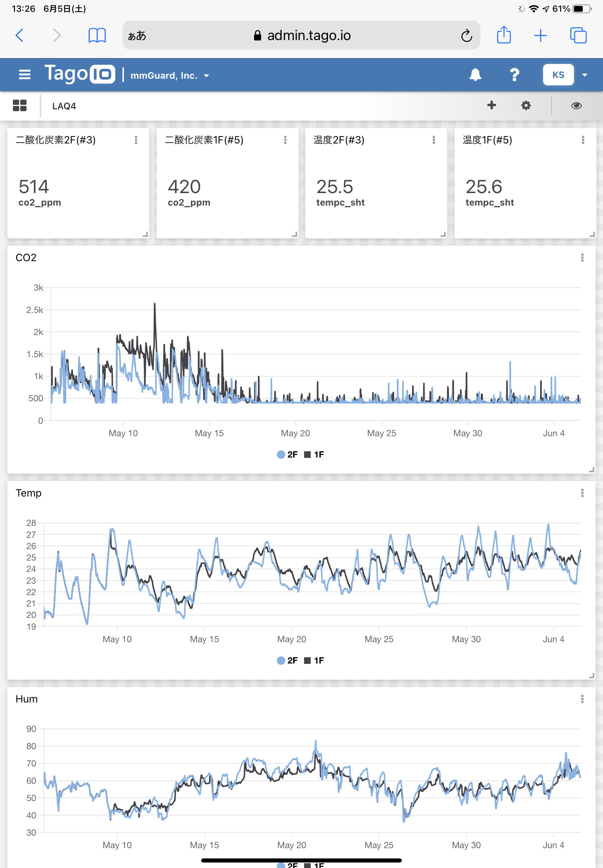
Task: Toggle 2F series in CO2 legend
Action: point(287,455)
